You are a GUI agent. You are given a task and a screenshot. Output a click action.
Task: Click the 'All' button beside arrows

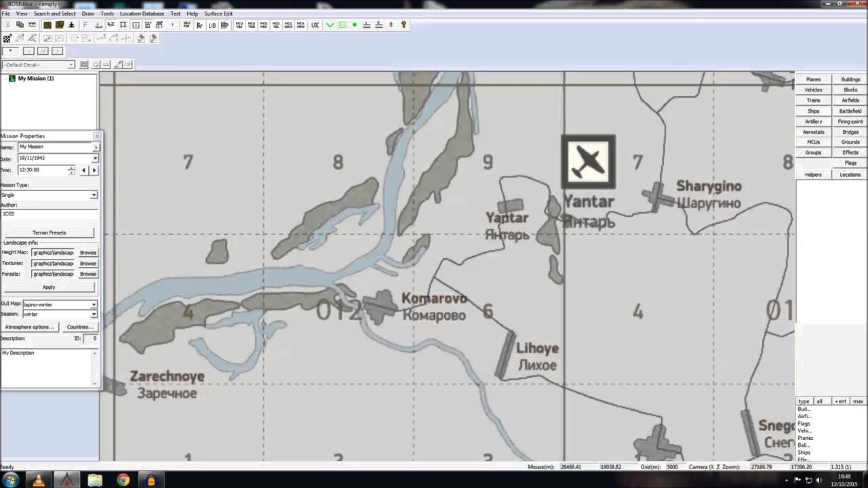pyautogui.click(x=43, y=51)
